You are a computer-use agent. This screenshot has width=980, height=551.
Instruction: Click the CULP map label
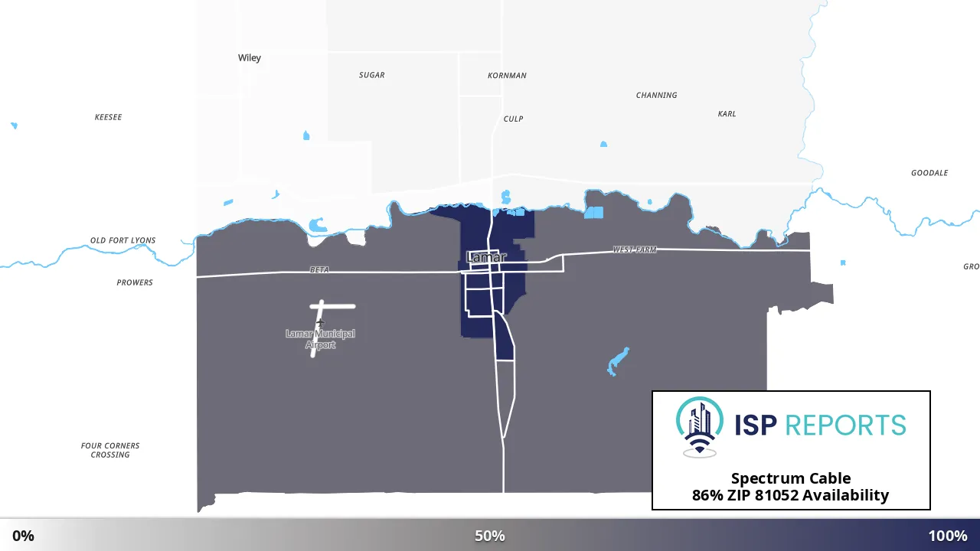(513, 119)
